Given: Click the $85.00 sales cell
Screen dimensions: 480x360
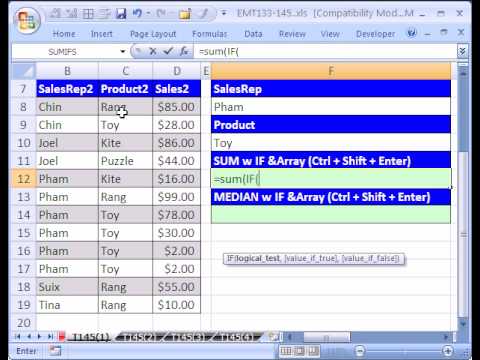Looking at the screenshot, I should (177, 107).
